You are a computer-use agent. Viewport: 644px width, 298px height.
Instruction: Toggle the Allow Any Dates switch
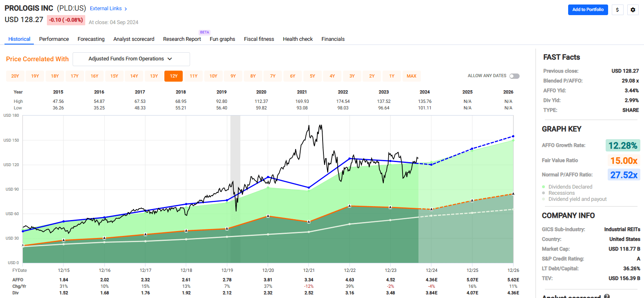(x=515, y=76)
